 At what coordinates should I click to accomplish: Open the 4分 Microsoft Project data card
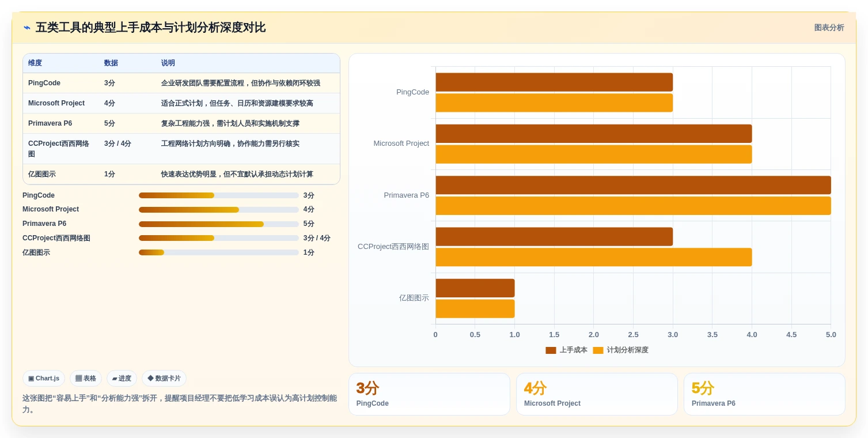coord(597,394)
